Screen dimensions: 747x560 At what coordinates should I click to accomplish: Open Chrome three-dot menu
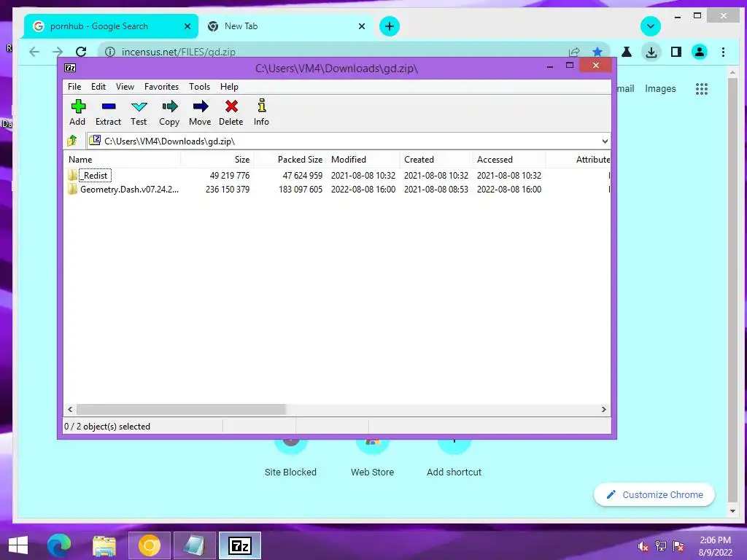[723, 52]
